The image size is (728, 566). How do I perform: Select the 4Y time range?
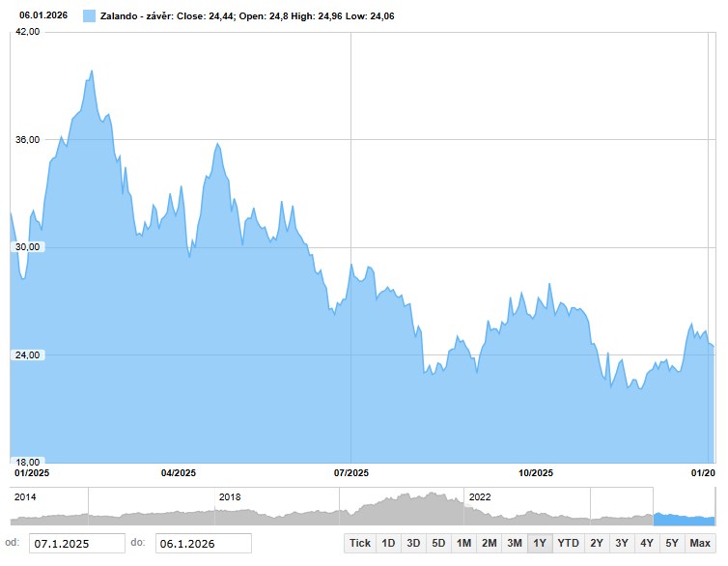tap(647, 543)
